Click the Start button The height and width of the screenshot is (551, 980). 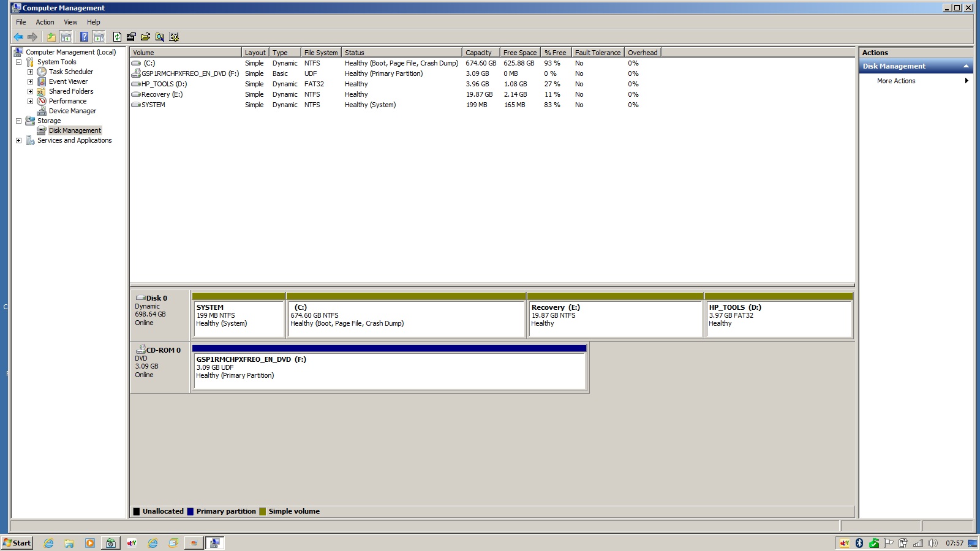point(17,543)
